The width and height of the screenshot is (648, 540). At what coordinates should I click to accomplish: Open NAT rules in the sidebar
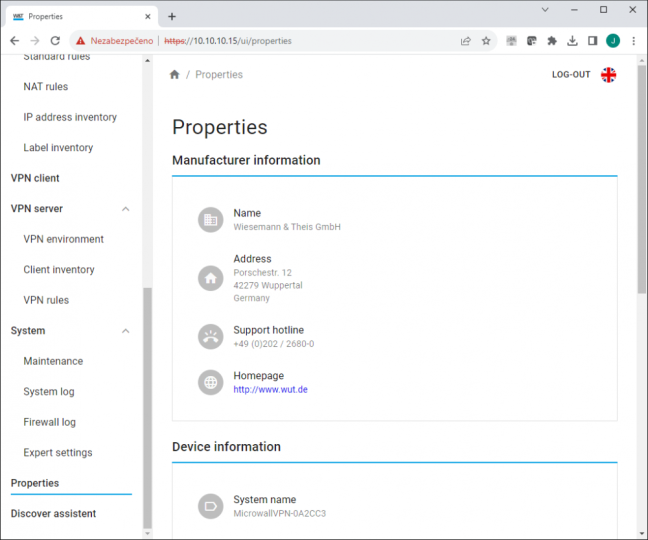tap(45, 86)
